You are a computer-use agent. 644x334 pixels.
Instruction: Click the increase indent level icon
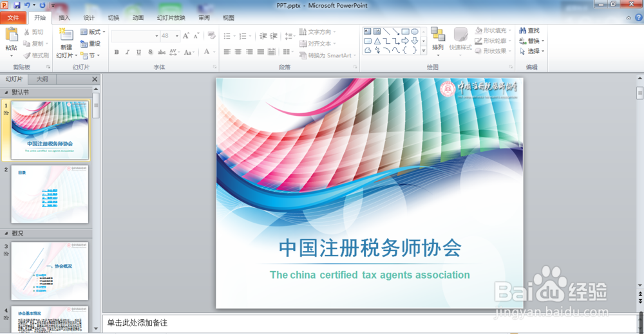(274, 36)
